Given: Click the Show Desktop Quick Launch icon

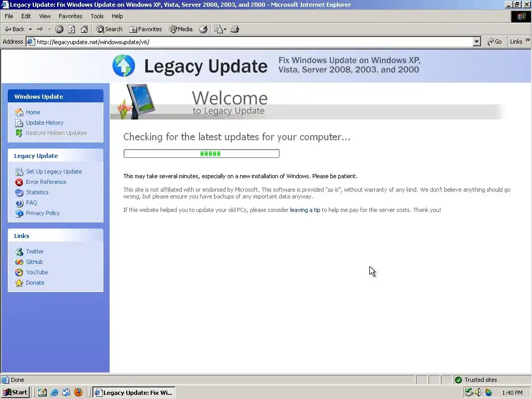Looking at the screenshot, I should (x=43, y=393).
